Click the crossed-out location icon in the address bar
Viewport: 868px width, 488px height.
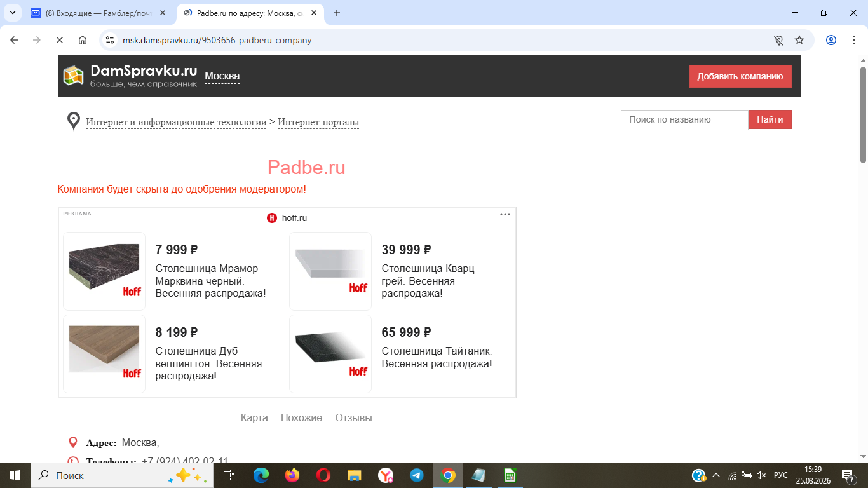[x=778, y=40]
